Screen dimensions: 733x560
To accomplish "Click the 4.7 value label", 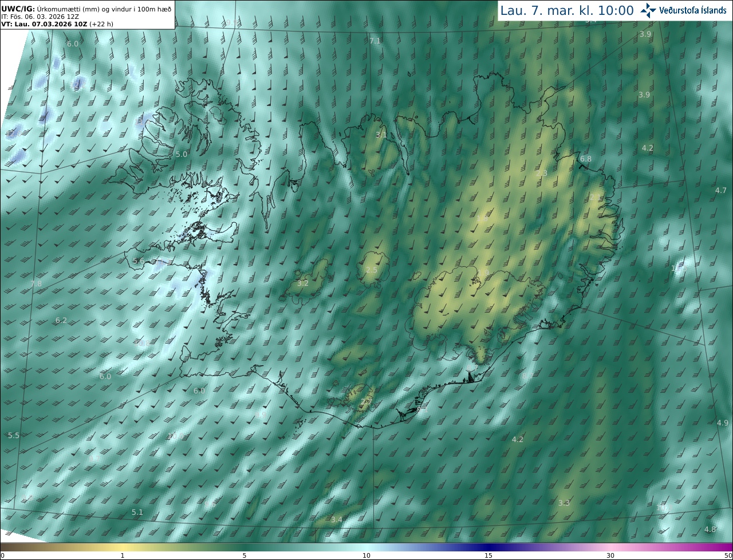I will click(721, 190).
